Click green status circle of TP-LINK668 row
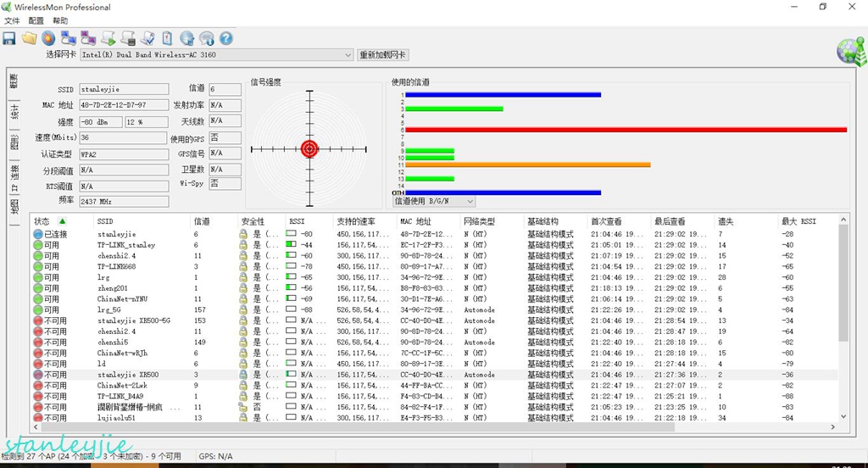 [x=37, y=266]
